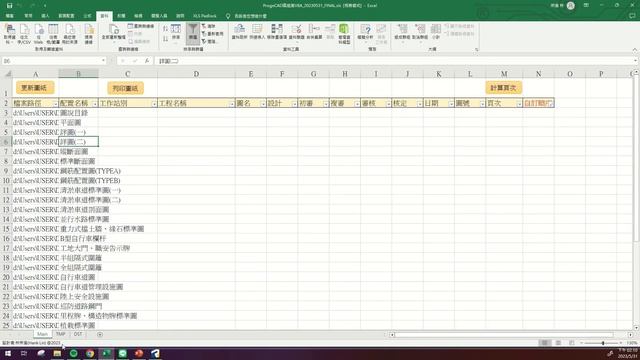Click the Select All corner triangle

pyautogui.click(x=7, y=74)
